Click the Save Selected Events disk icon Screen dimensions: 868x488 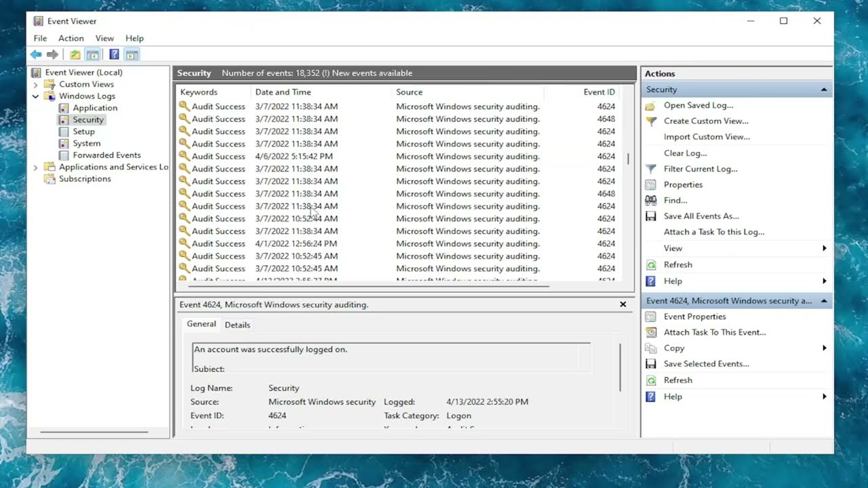[651, 364]
